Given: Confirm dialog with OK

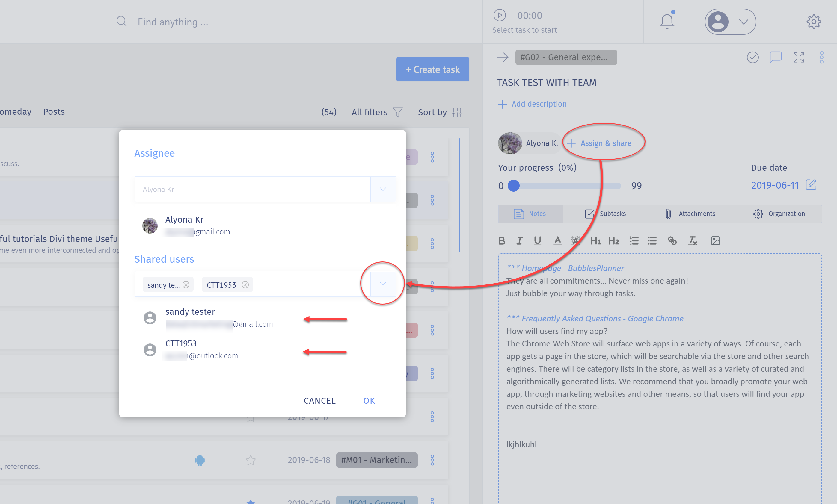Looking at the screenshot, I should click(x=369, y=401).
